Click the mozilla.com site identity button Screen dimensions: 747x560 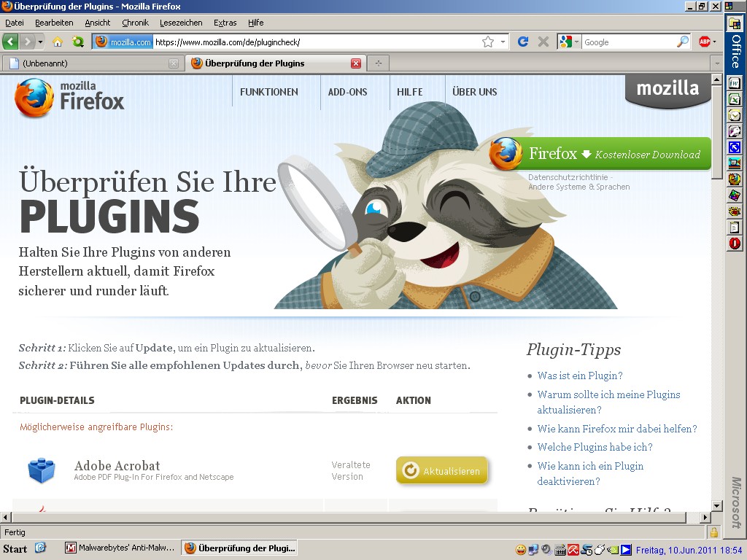(x=123, y=42)
